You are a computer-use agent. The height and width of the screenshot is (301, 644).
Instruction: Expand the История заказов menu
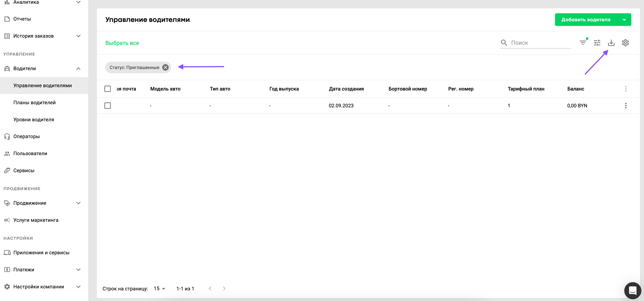pos(78,36)
